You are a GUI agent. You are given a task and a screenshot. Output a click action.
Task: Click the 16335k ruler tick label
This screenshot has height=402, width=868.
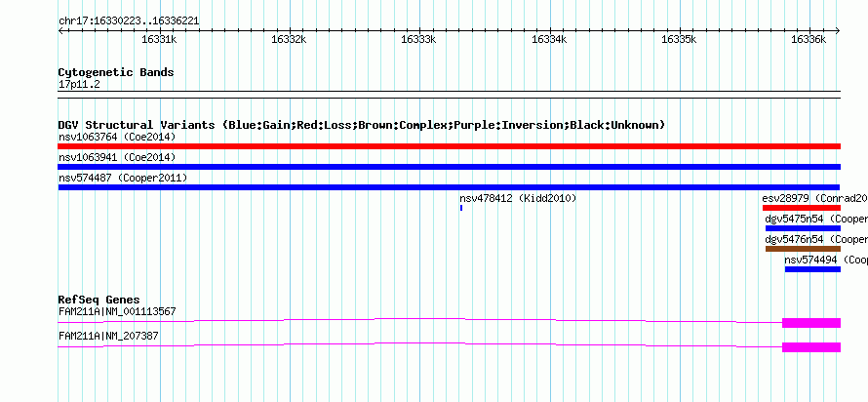point(679,39)
